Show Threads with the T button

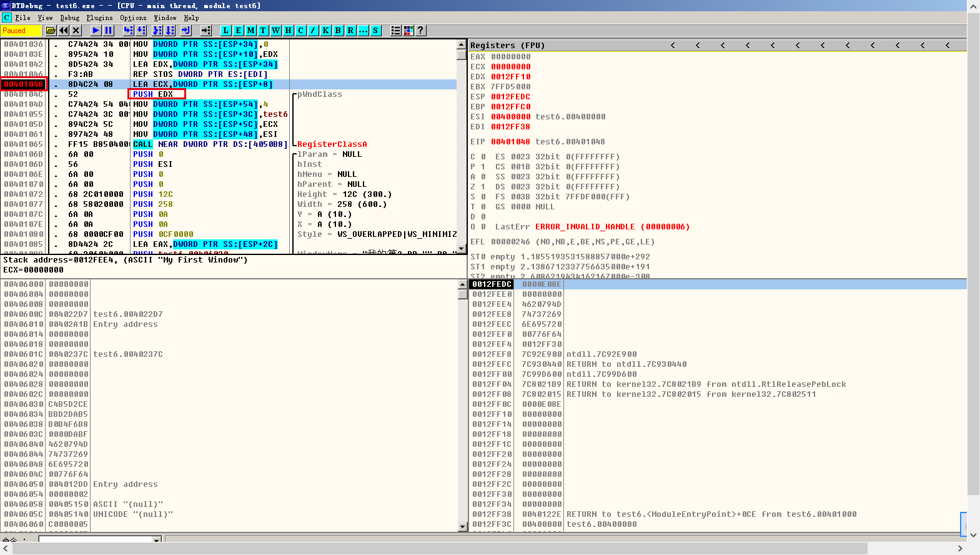(x=263, y=30)
